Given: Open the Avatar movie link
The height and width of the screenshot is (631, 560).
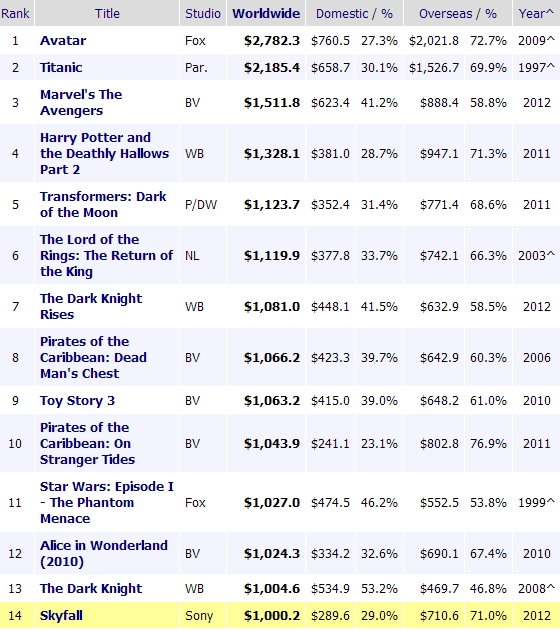Looking at the screenshot, I should coord(63,41).
